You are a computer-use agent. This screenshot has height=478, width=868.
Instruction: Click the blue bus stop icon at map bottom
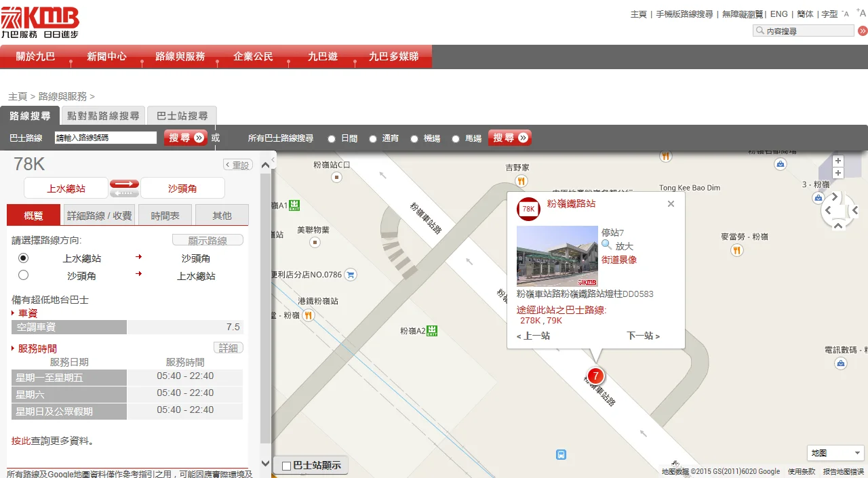(561, 455)
